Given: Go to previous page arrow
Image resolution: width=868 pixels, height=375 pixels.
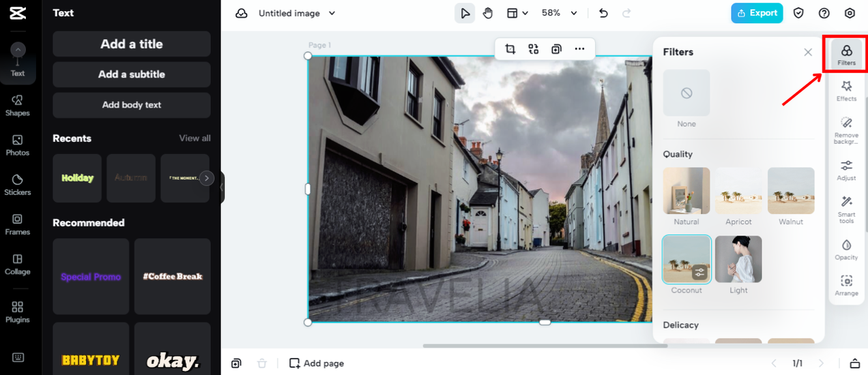Looking at the screenshot, I should pyautogui.click(x=774, y=363).
